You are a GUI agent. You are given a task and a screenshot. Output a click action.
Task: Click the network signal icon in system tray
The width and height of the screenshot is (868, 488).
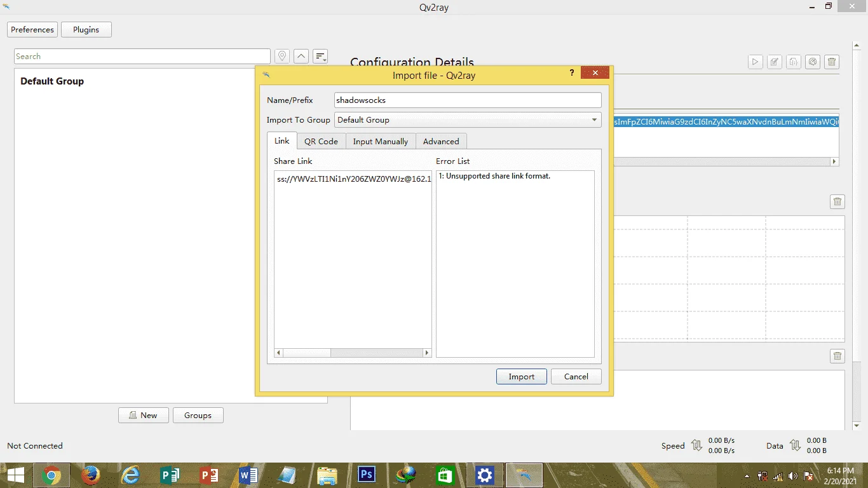coord(778,476)
